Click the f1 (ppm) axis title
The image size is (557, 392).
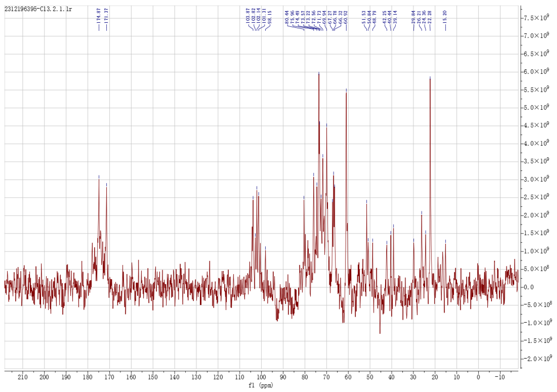261,385
